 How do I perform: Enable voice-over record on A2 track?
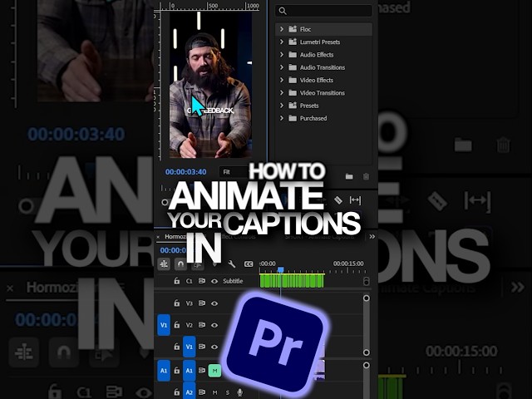click(x=240, y=392)
